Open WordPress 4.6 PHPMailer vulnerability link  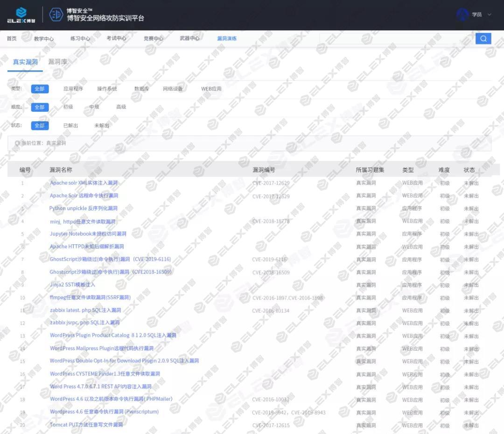pyautogui.click(x=111, y=399)
